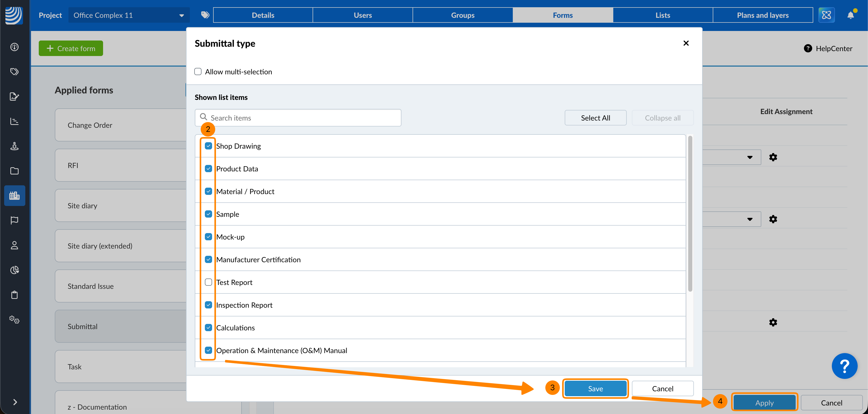Click the blue Save button
Image resolution: width=868 pixels, height=414 pixels.
point(595,388)
